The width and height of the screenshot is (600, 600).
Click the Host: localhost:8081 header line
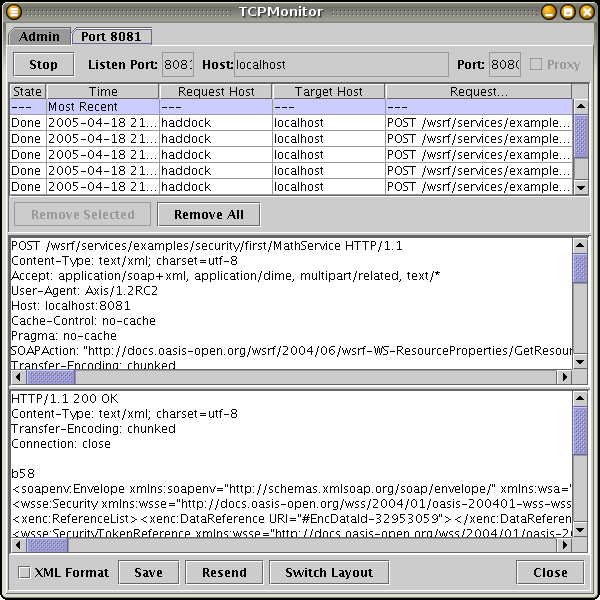71,306
